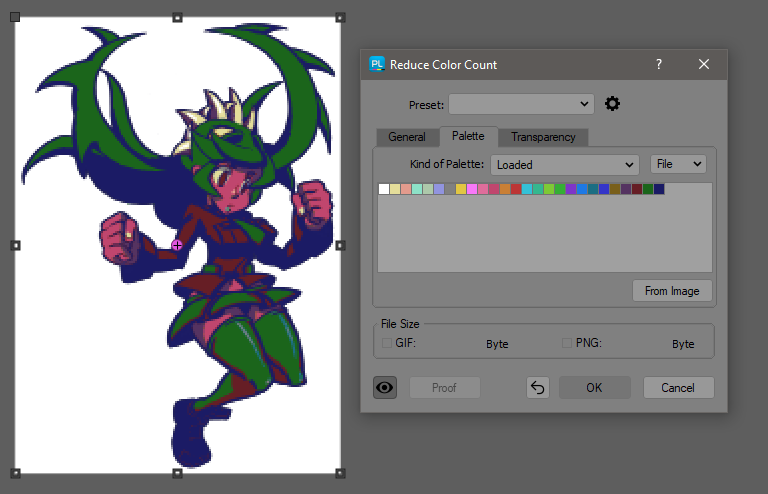Click the Cancel button
Image resolution: width=768 pixels, height=494 pixels.
678,388
